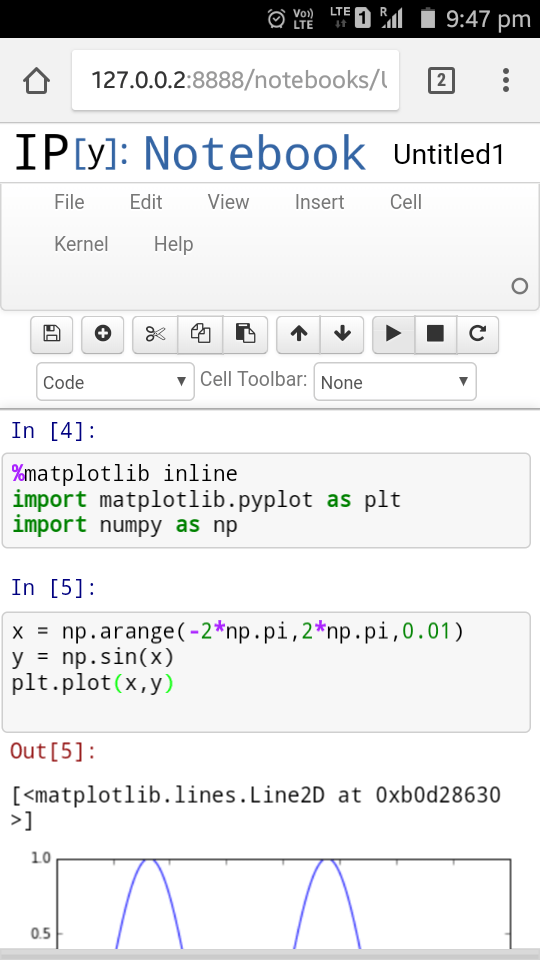Run the cell with the play button
Viewport: 540px width, 960px height.
(394, 334)
